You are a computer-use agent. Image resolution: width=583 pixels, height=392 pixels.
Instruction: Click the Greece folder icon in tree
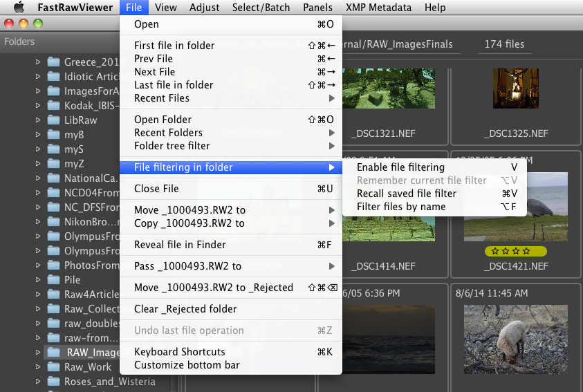pos(54,62)
